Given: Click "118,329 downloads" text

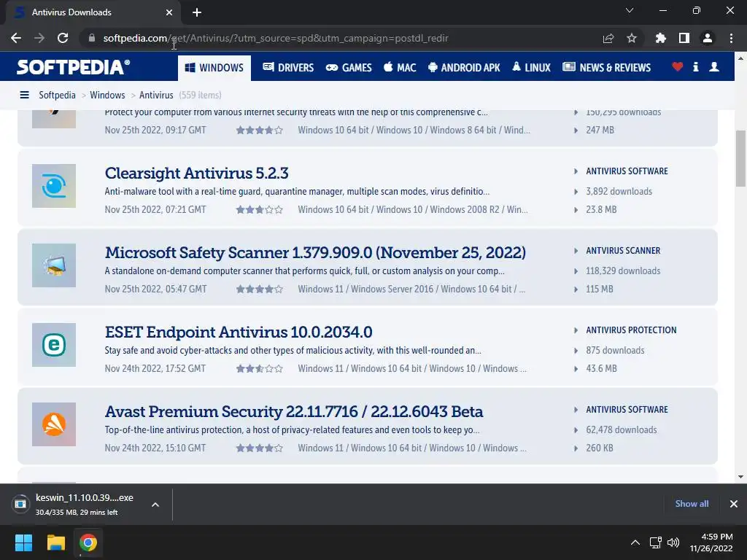Looking at the screenshot, I should click(x=623, y=271).
